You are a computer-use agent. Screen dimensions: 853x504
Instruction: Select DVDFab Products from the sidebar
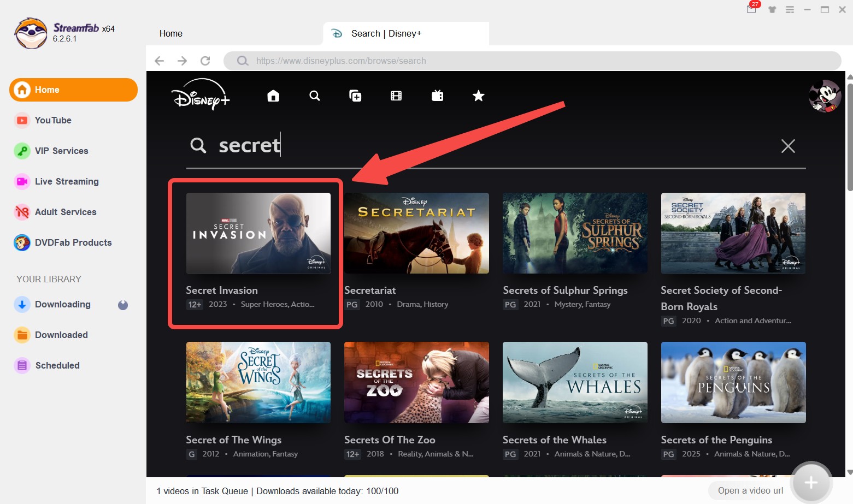point(73,242)
